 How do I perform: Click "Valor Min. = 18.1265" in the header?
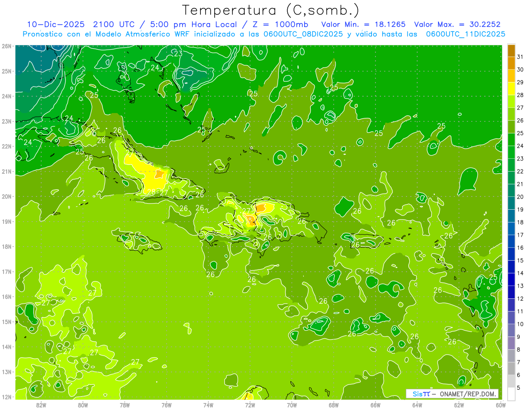(x=363, y=24)
